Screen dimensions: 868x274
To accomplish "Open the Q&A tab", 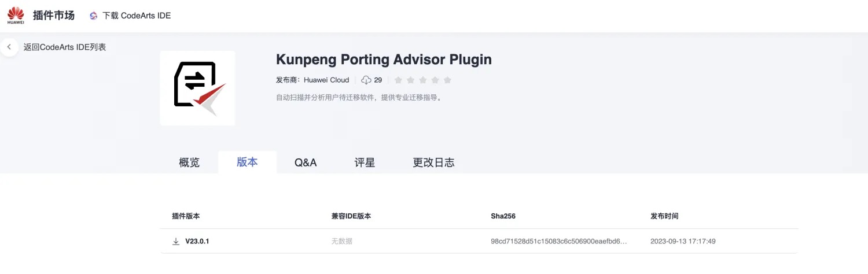I will point(306,162).
